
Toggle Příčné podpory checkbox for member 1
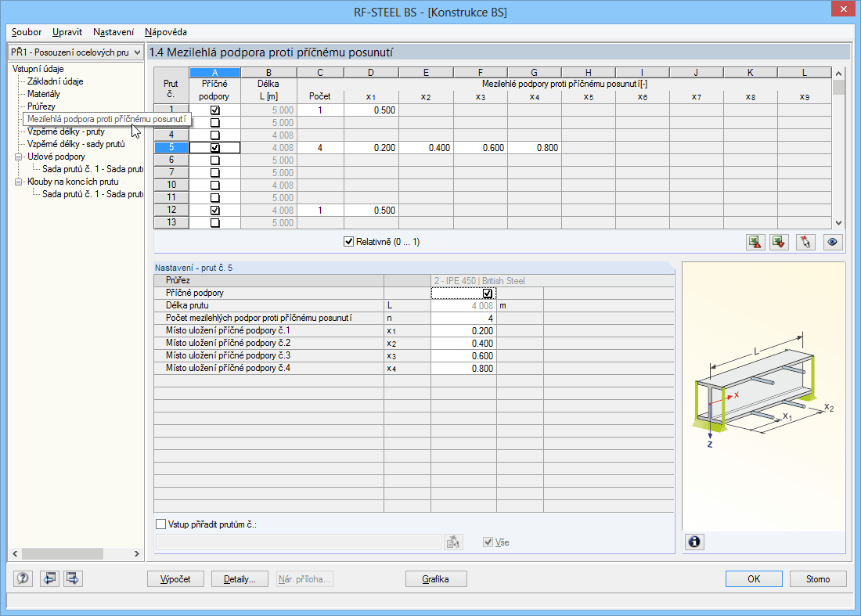(x=214, y=110)
